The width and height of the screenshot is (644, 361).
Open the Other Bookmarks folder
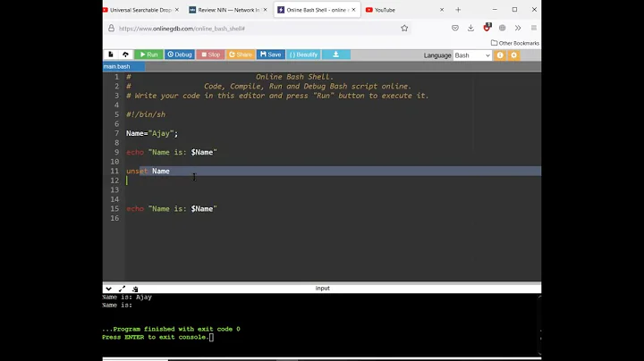click(513, 42)
